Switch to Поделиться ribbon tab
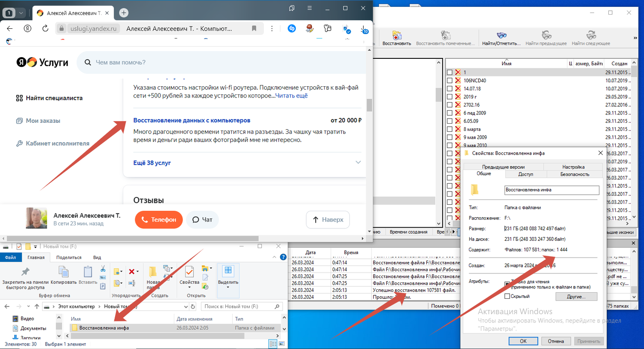 (69, 258)
